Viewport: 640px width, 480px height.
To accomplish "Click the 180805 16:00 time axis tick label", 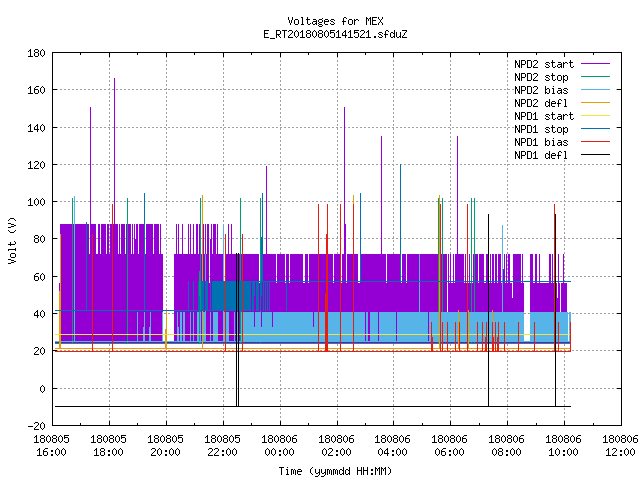I will [51, 446].
